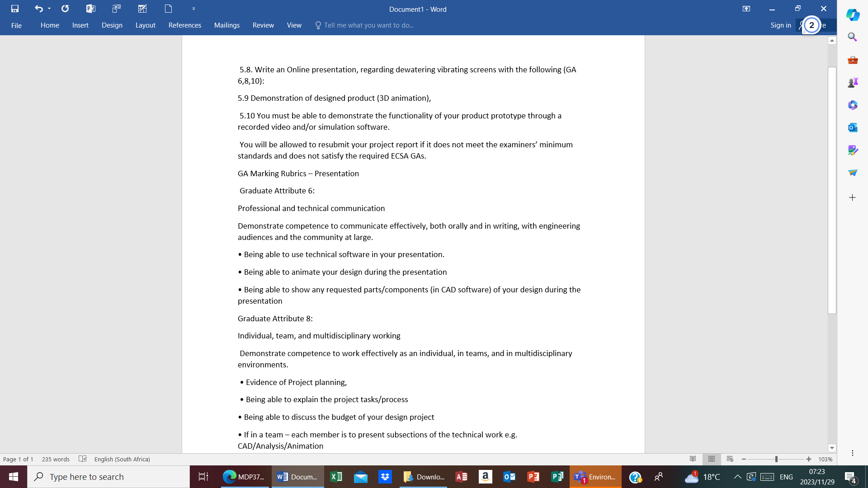Click Zoom In plus on the zoom slider
This screenshot has width=868, height=488.
(809, 459)
